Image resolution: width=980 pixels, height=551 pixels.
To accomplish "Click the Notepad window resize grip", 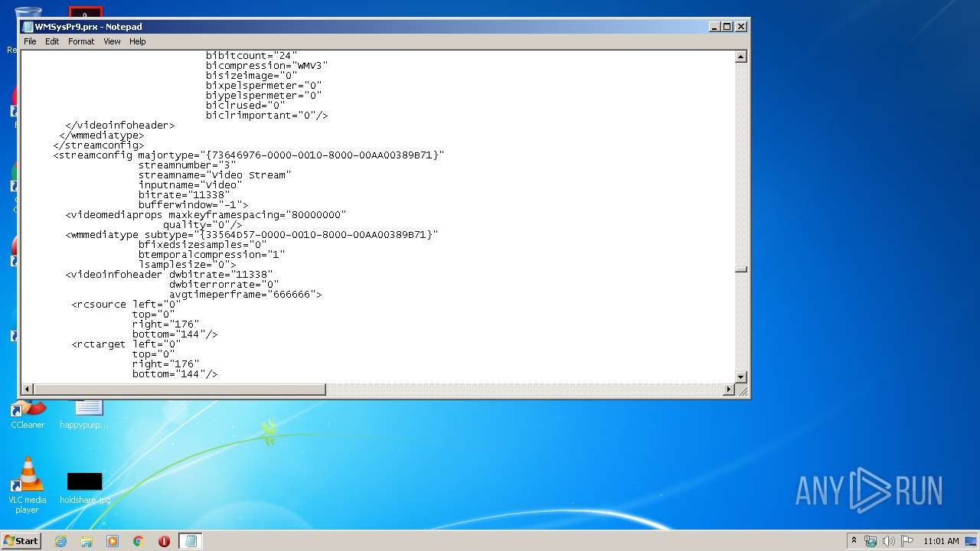I will (x=741, y=390).
